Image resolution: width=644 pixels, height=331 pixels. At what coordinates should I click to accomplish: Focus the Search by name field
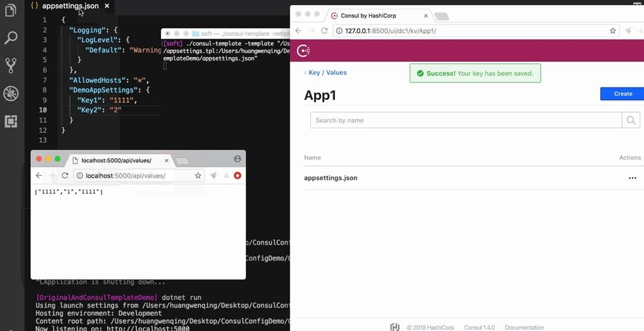click(466, 120)
